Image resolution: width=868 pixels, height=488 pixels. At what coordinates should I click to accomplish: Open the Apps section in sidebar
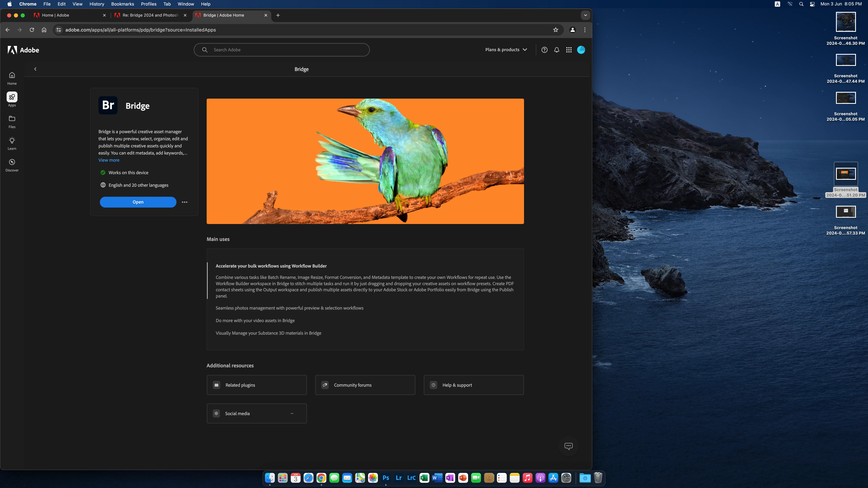12,99
